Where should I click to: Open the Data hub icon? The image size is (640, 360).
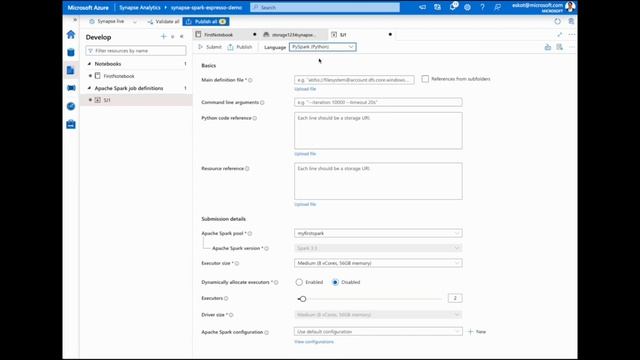(x=71, y=52)
